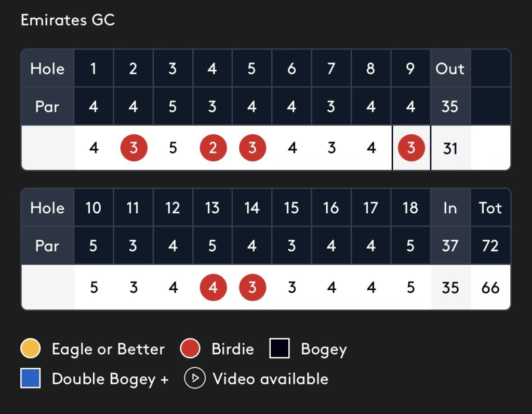This screenshot has height=414, width=532.
Task: Select the birdie score on hole 4
Action: pos(213,148)
